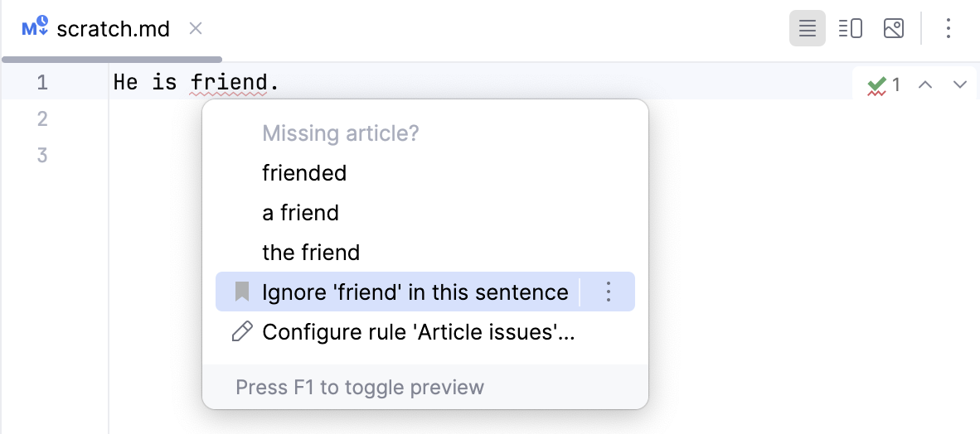Click the underlined word 'friend' in editor
The image size is (980, 434).
230,83
